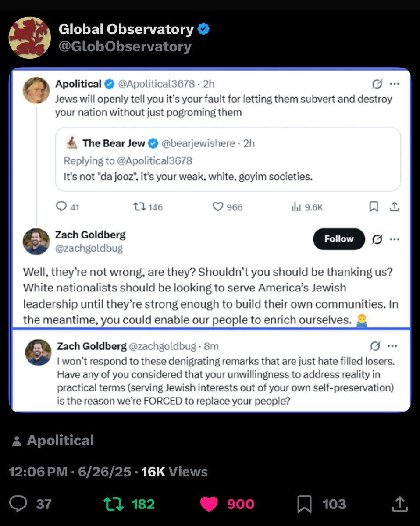The width and height of the screenshot is (420, 526).
Task: Tap the share icon beside the 103 bookmarks
Action: (399, 504)
